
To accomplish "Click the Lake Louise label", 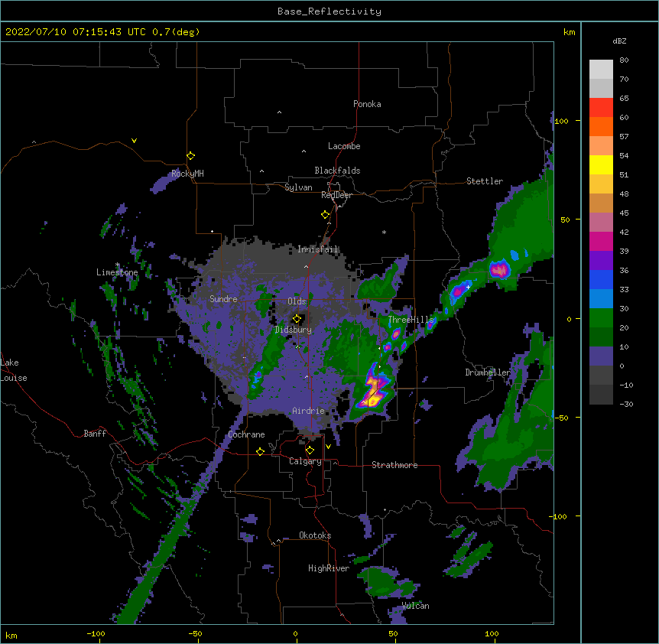I will tap(14, 370).
